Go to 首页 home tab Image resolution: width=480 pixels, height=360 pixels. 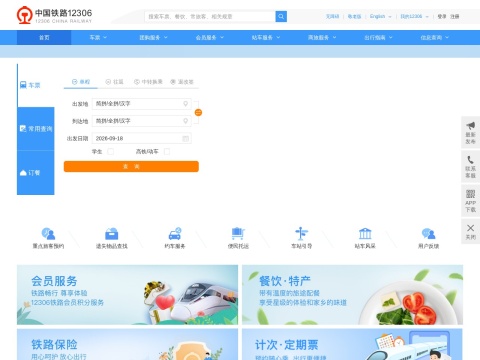coord(44,37)
